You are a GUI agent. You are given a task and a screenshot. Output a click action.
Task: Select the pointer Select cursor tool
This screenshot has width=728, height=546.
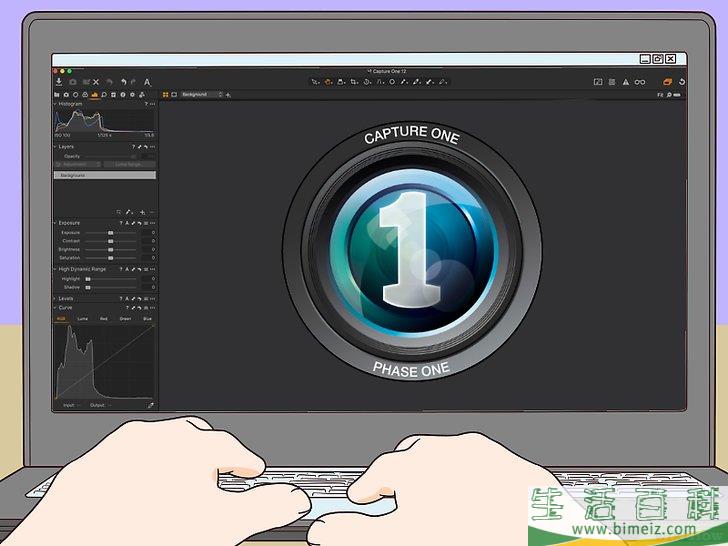click(315, 82)
